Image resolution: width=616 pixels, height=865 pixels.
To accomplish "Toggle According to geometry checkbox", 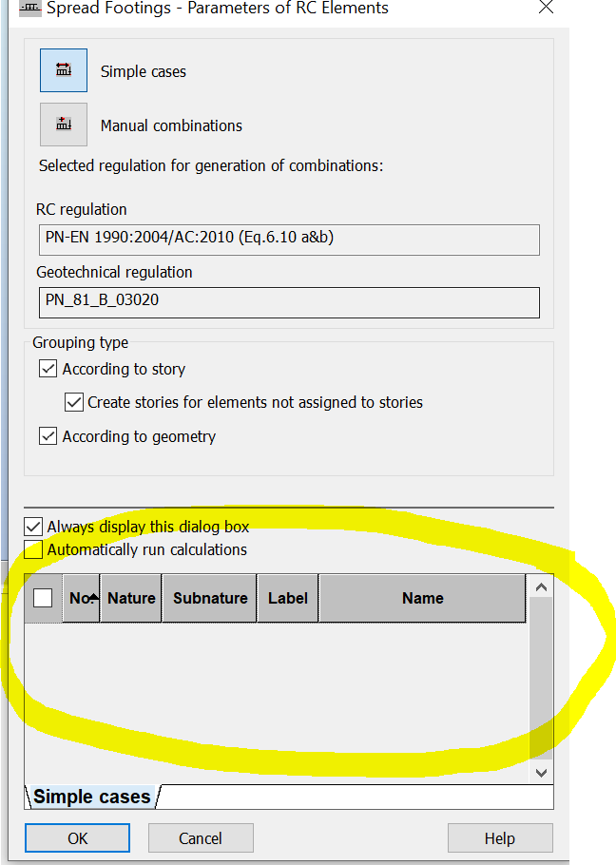I will tap(48, 436).
